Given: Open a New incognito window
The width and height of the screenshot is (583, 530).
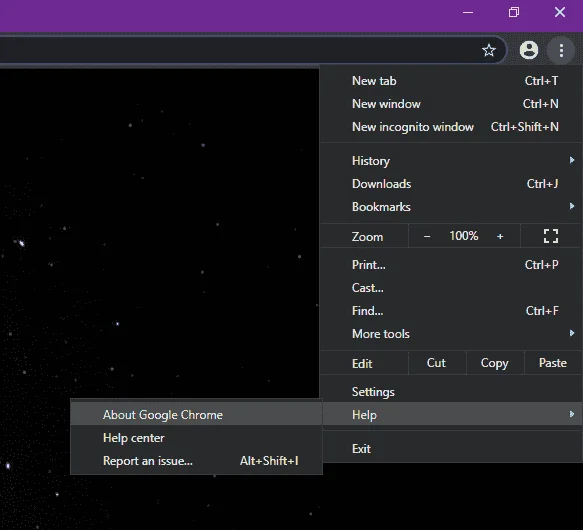Looking at the screenshot, I should 452,127.
